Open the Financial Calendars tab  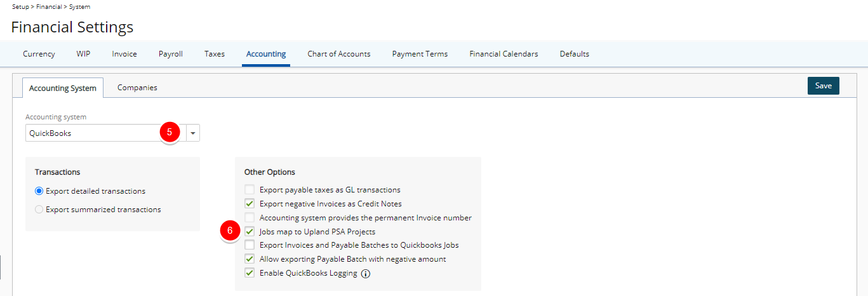pyautogui.click(x=504, y=54)
